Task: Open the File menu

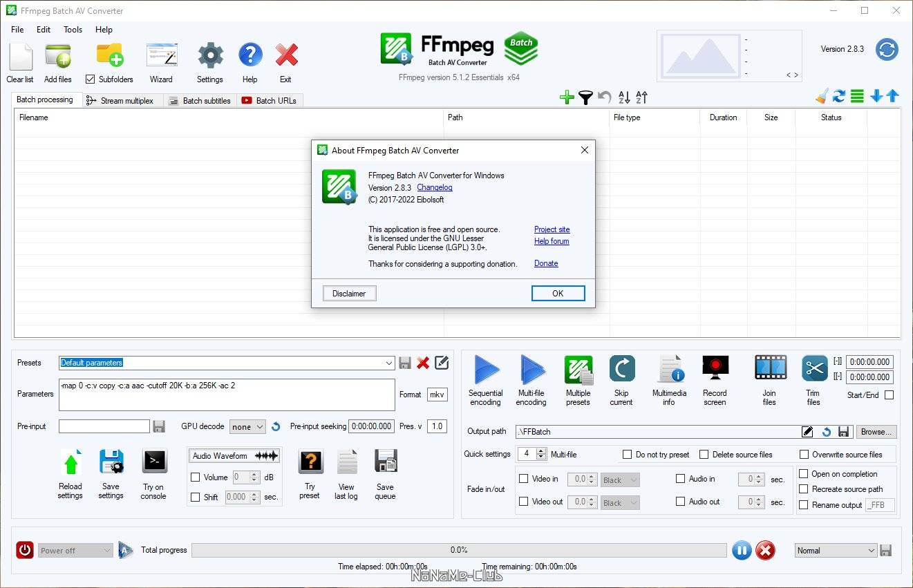Action: point(17,30)
